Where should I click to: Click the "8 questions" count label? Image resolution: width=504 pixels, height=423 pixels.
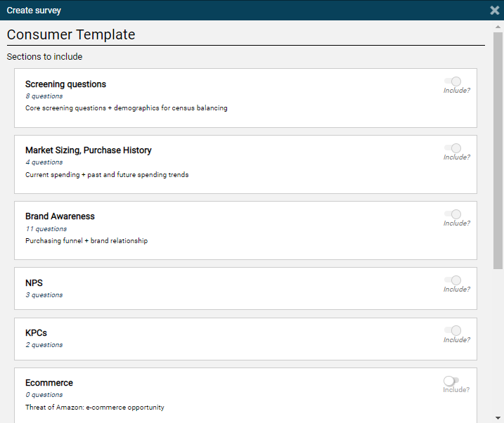(44, 96)
